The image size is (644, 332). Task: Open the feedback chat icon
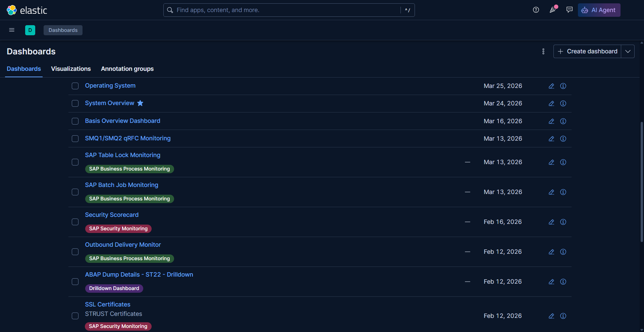570,10
